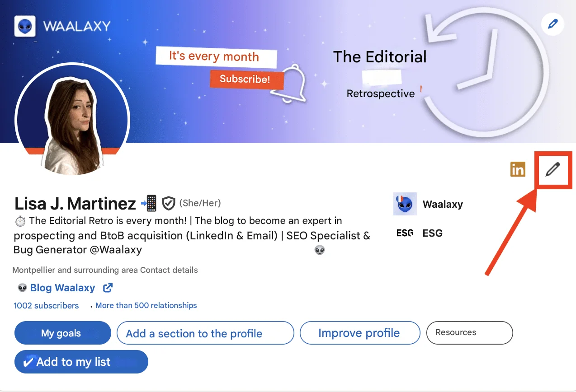Click the ESG school logo icon
The image size is (576, 392).
pyautogui.click(x=405, y=233)
